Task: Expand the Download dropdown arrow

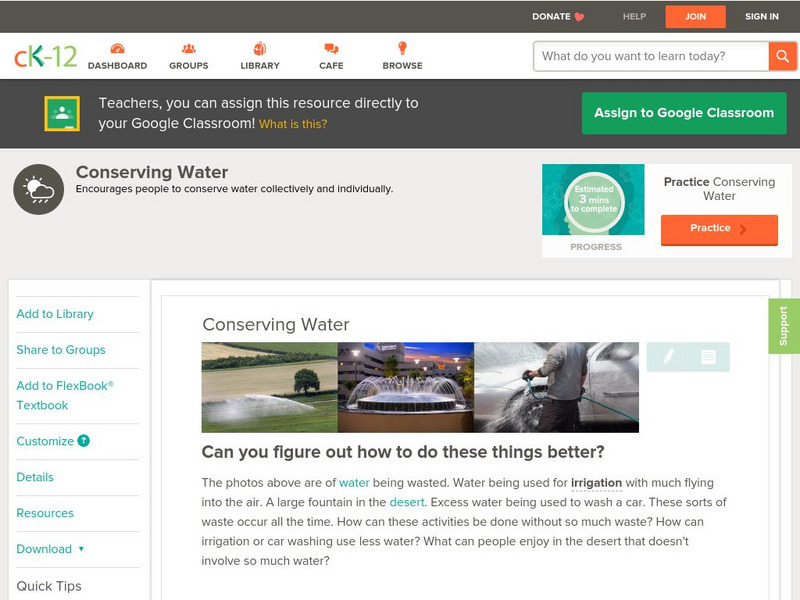Action: pyautogui.click(x=81, y=549)
